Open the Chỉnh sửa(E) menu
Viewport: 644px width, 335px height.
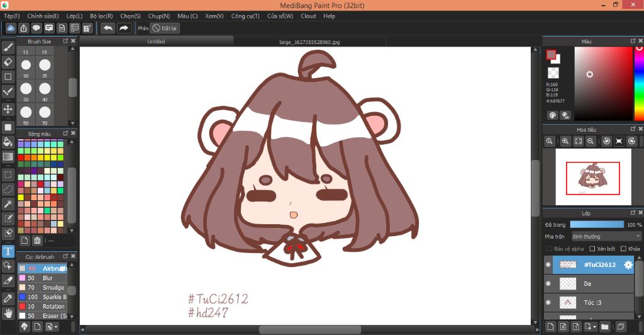43,16
